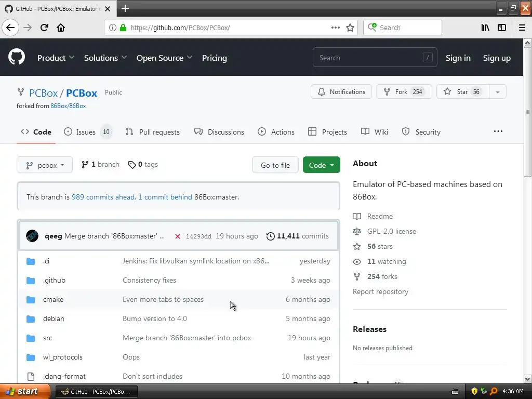Go back with browser back arrow
The width and height of the screenshot is (532, 399).
[10, 28]
